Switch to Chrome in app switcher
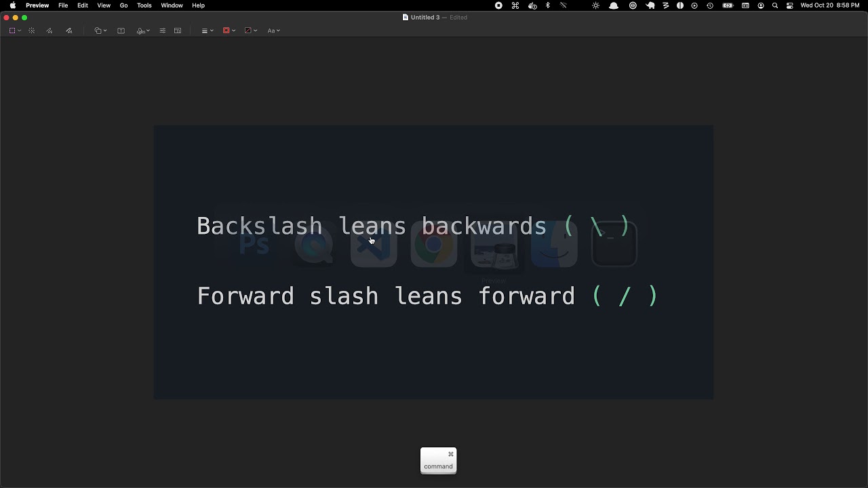The height and width of the screenshot is (488, 868). (x=434, y=244)
